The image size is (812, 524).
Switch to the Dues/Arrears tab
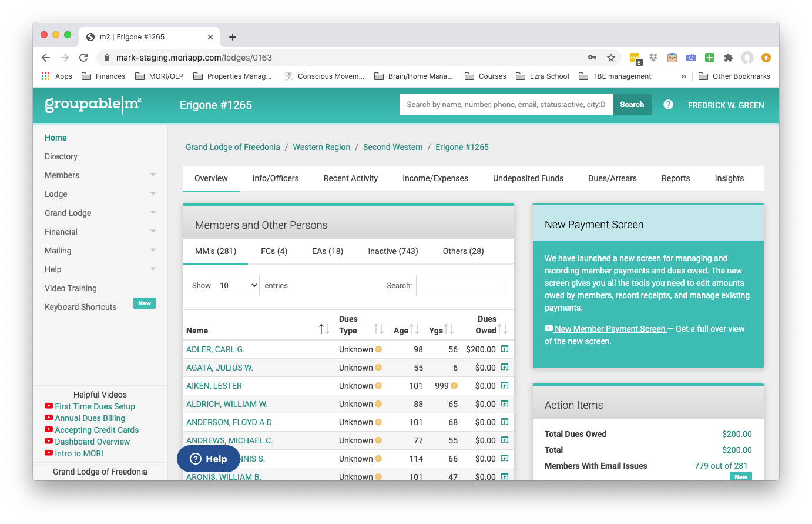pyautogui.click(x=612, y=178)
